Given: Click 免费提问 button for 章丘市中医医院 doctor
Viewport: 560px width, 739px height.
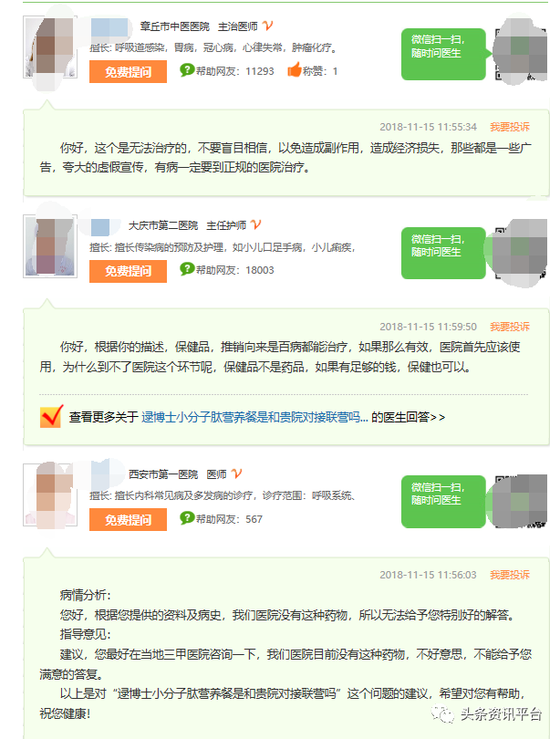Looking at the screenshot, I should point(128,72).
